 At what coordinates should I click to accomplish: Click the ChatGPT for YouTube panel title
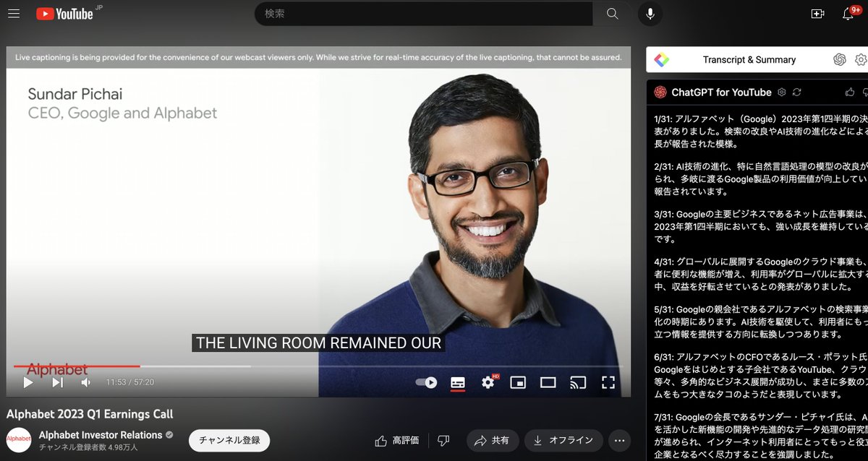click(721, 92)
